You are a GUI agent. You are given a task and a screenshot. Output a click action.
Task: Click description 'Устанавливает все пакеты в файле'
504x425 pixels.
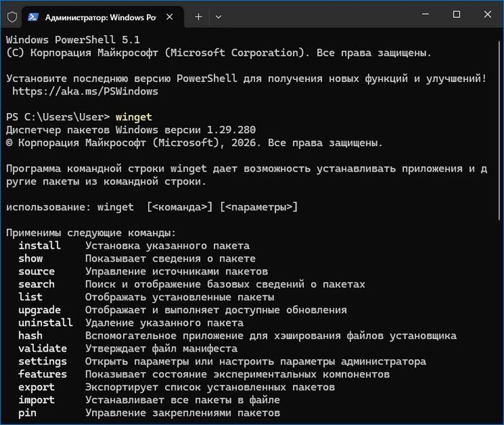(x=183, y=400)
